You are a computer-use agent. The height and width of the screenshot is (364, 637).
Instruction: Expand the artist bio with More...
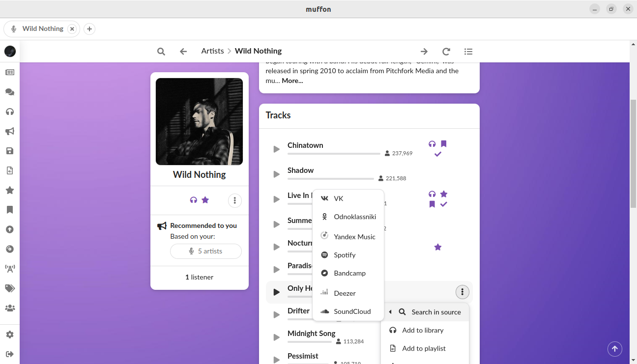point(292,81)
